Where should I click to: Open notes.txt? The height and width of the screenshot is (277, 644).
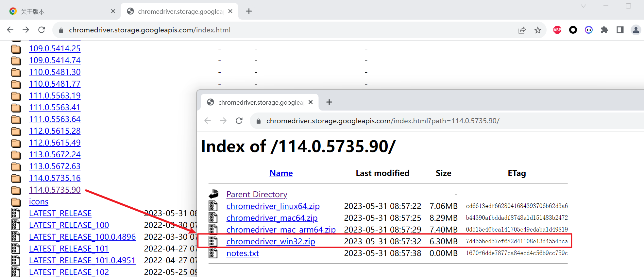[x=243, y=253]
